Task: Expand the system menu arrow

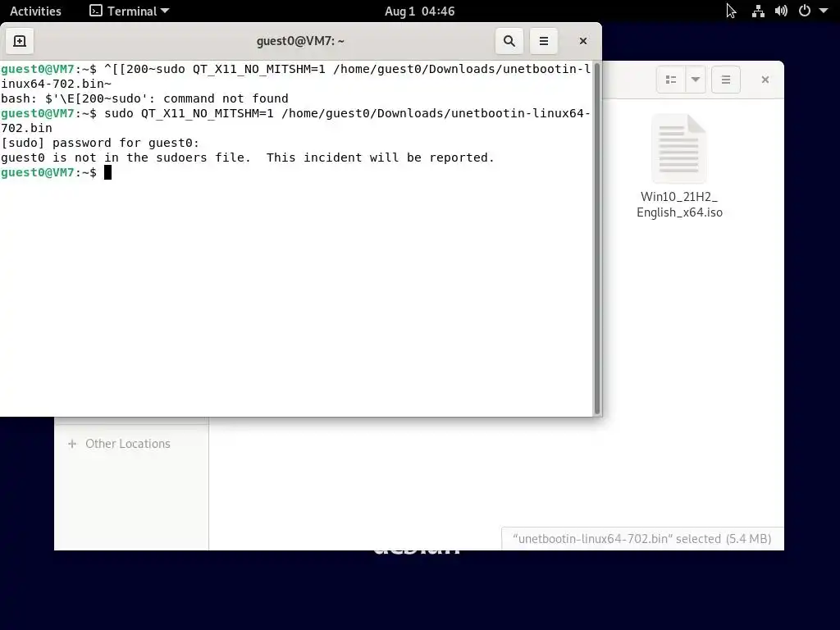Action: (x=824, y=11)
